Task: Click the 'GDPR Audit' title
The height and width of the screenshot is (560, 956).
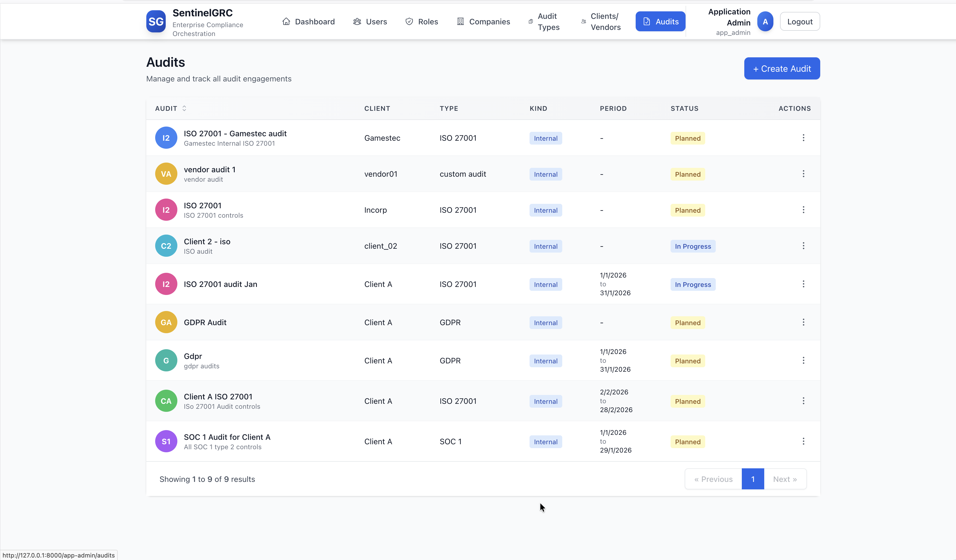Action: (x=205, y=323)
